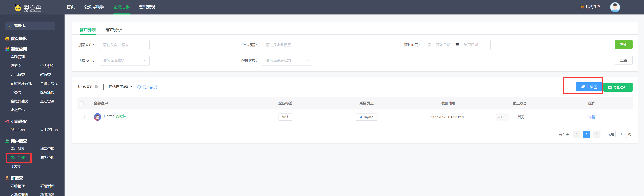Click the help question mark beside 共1位客户
The height and width of the screenshot is (196, 644).
point(96,87)
